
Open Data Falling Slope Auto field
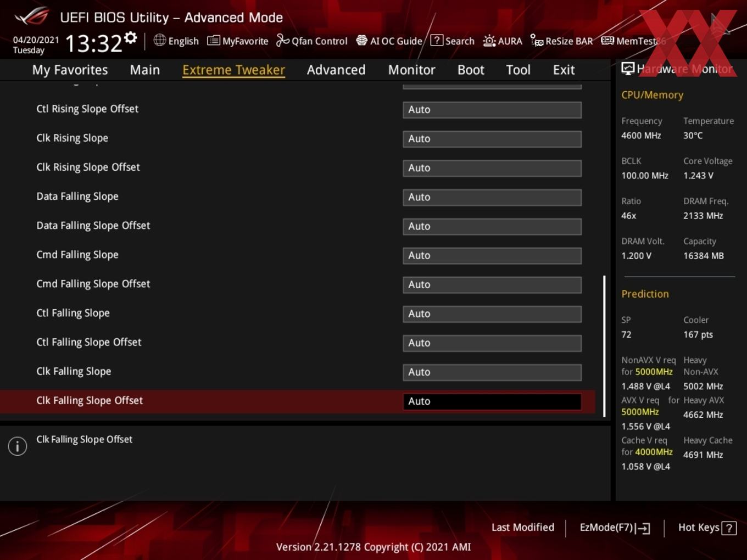click(x=492, y=197)
